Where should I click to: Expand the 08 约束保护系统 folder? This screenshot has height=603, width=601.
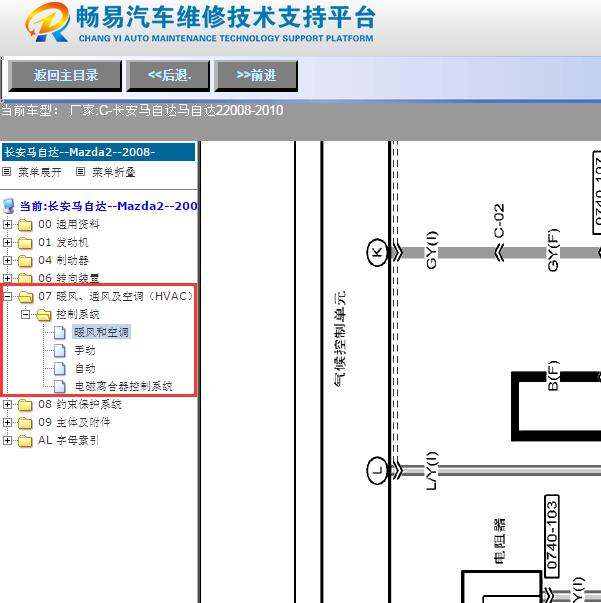click(x=7, y=404)
